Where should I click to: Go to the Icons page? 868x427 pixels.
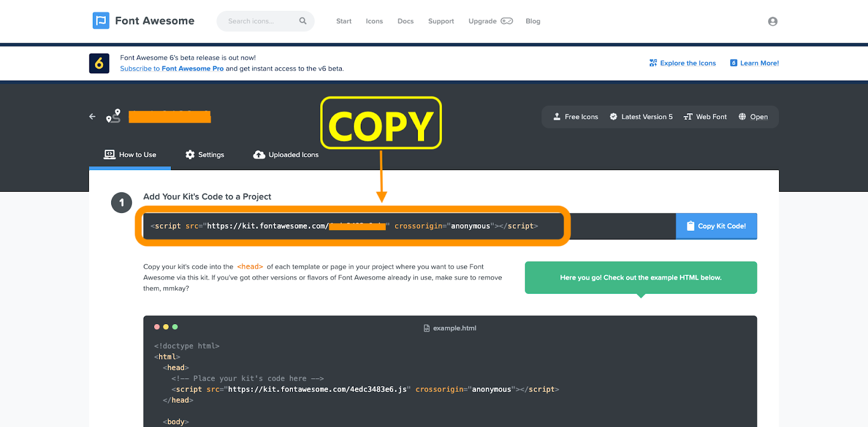[x=374, y=21]
